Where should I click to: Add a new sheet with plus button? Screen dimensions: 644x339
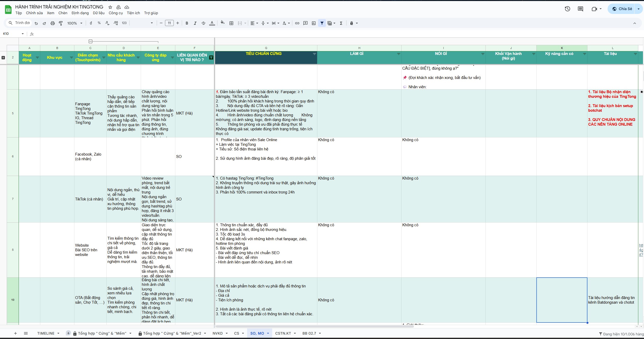pyautogui.click(x=15, y=333)
